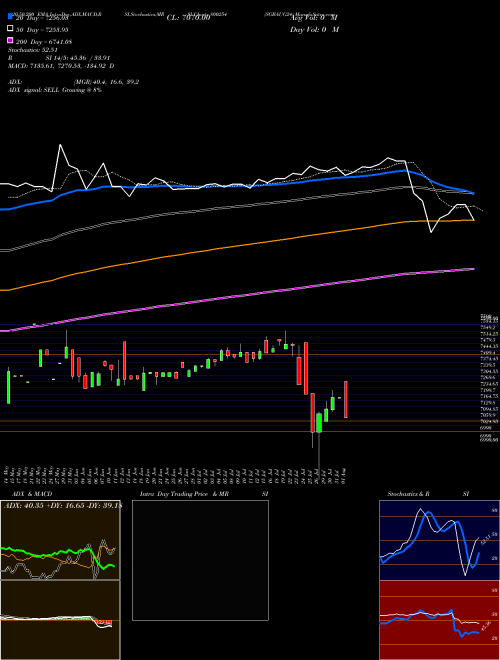This screenshot has height=660, width=500.
Task: Click the 'Stochastics: 52.51' readout
Action: tap(33, 50)
